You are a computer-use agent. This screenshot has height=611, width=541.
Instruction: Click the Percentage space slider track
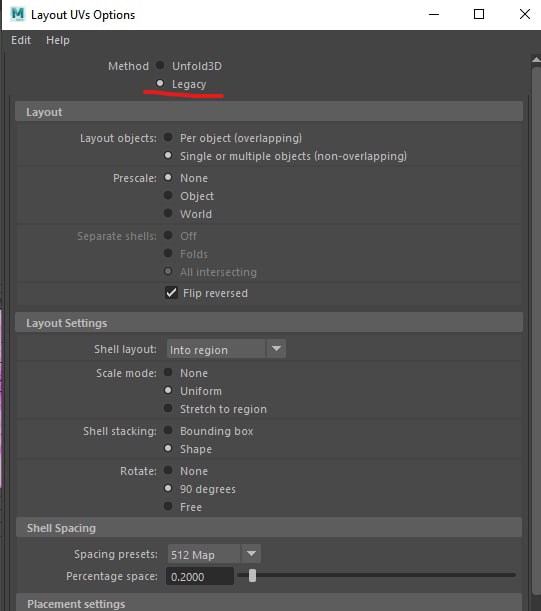point(377,575)
